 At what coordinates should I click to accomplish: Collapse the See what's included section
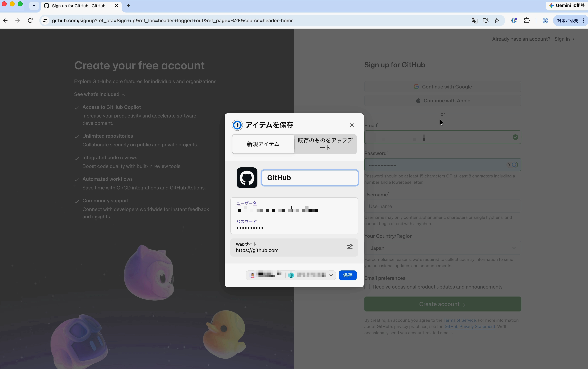pos(100,94)
